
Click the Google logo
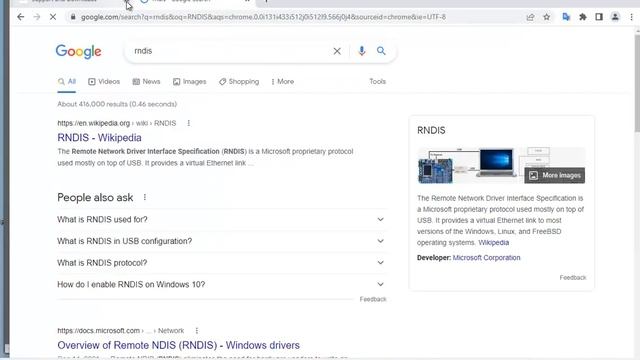78,51
